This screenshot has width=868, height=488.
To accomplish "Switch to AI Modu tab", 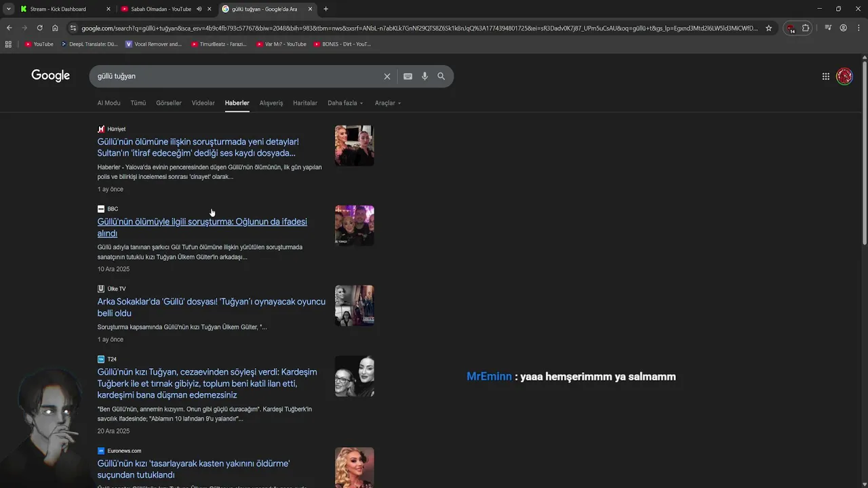I will 108,103.
